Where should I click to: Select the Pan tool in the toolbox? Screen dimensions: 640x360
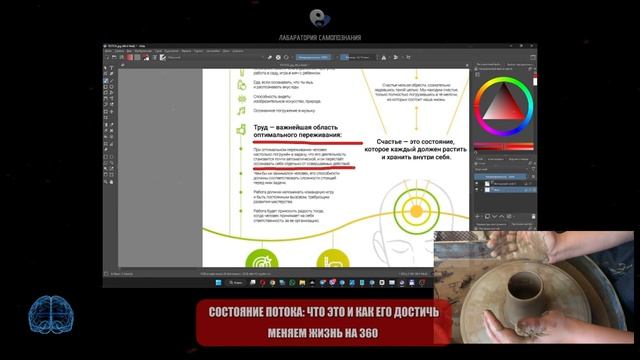[111, 182]
